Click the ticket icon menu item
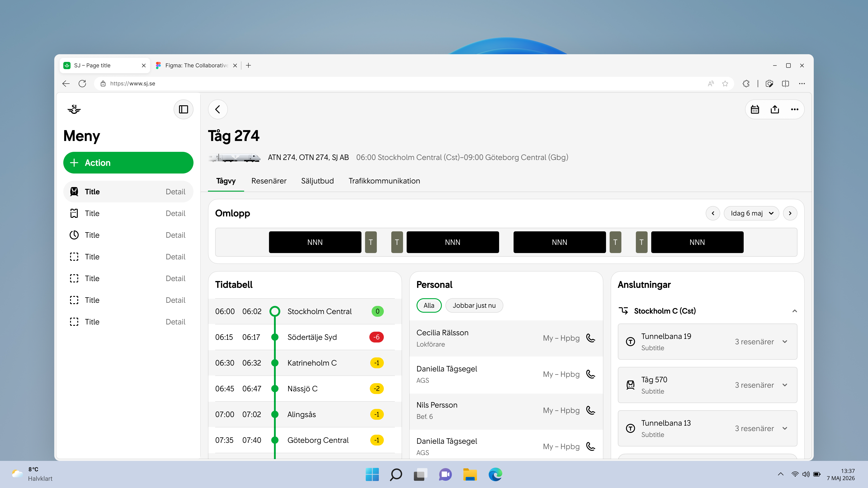This screenshot has height=488, width=868. click(74, 213)
